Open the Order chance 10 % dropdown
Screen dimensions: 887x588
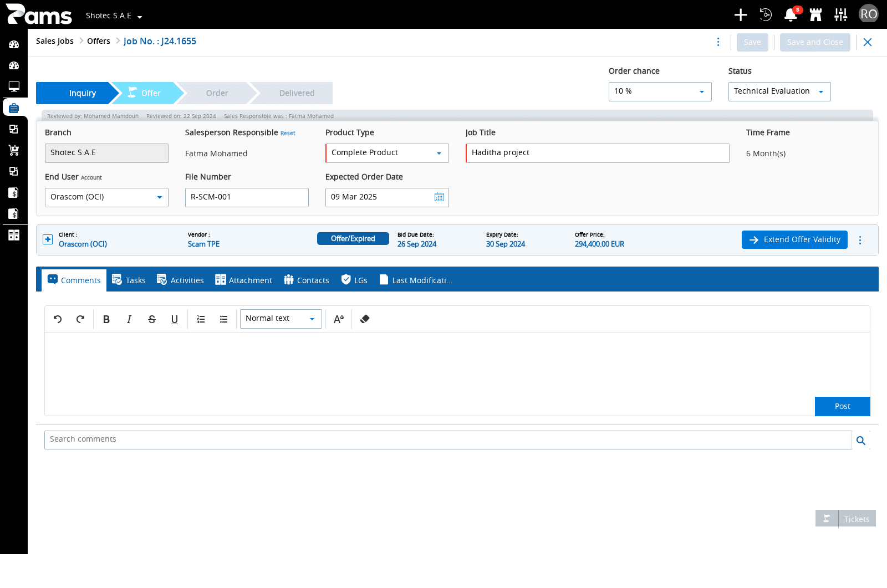coord(660,91)
